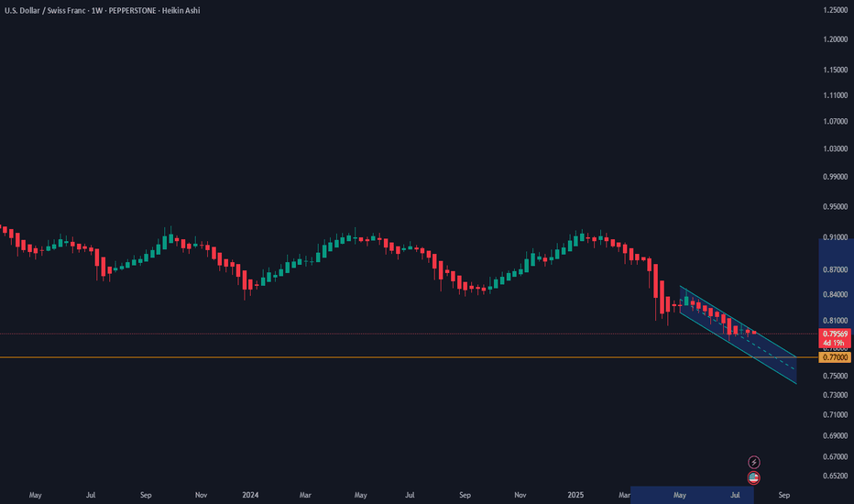The width and height of the screenshot is (854, 504).
Task: Click the 0.87000 price axis label
Action: click(835, 269)
